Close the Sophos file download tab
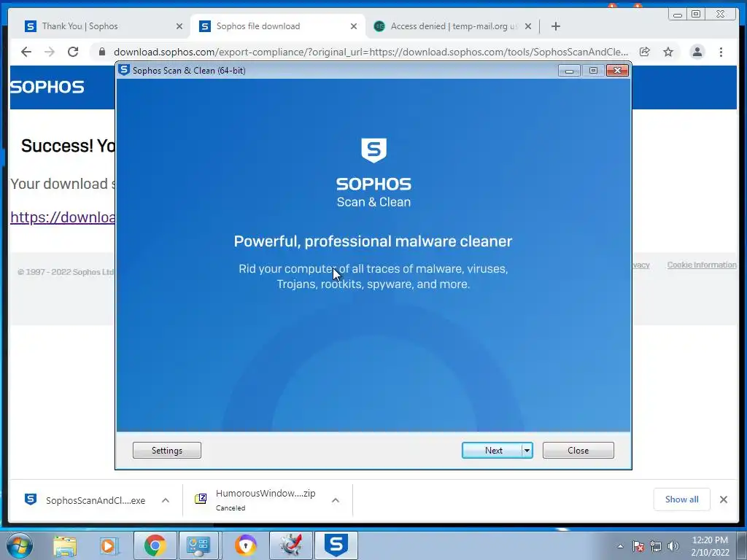 click(x=354, y=26)
